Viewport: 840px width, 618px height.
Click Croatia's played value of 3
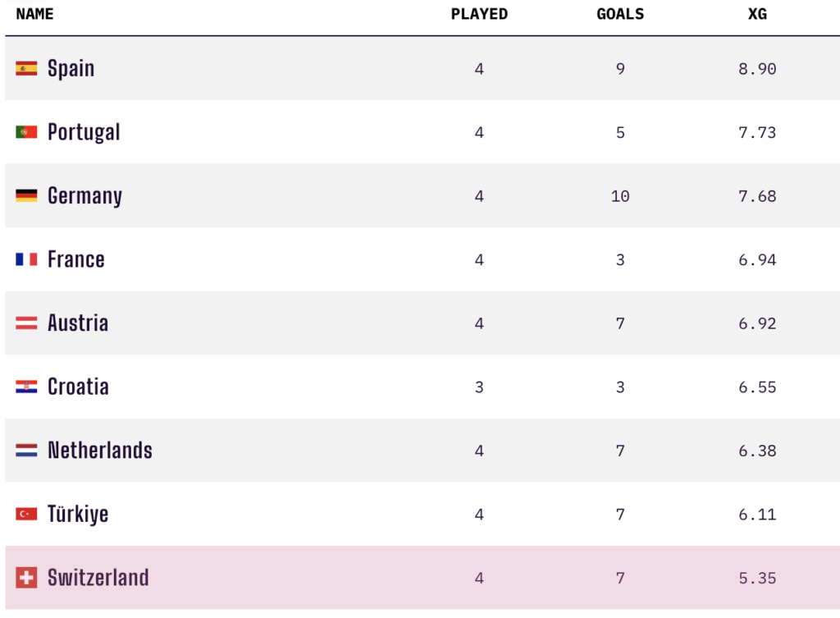(x=479, y=387)
